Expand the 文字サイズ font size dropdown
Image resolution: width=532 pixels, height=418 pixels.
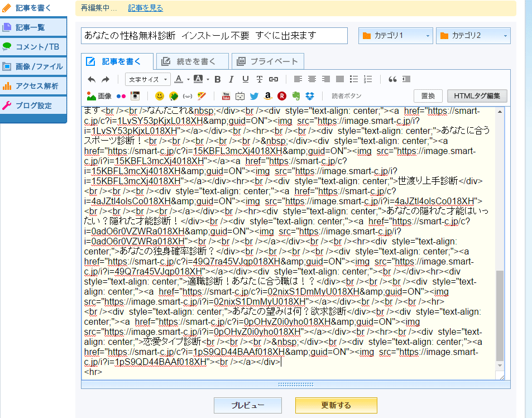point(148,79)
